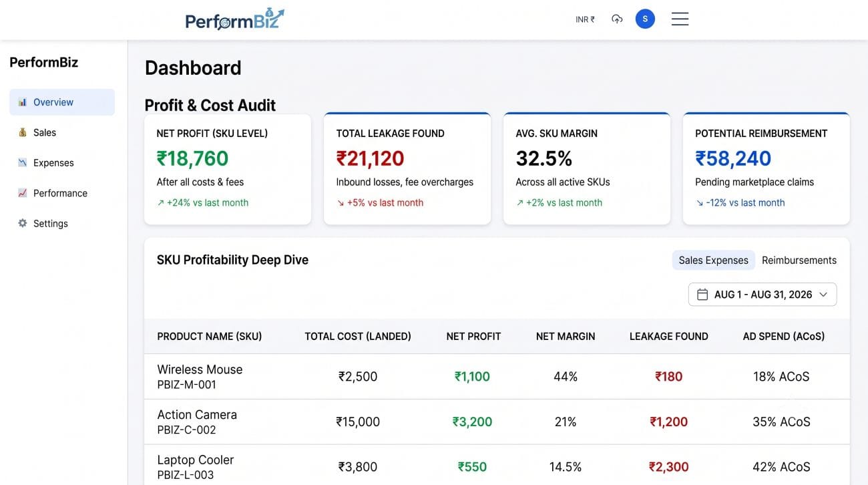The image size is (868, 485).
Task: Click the SKU code PBIZ-C-002
Action: [186, 430]
